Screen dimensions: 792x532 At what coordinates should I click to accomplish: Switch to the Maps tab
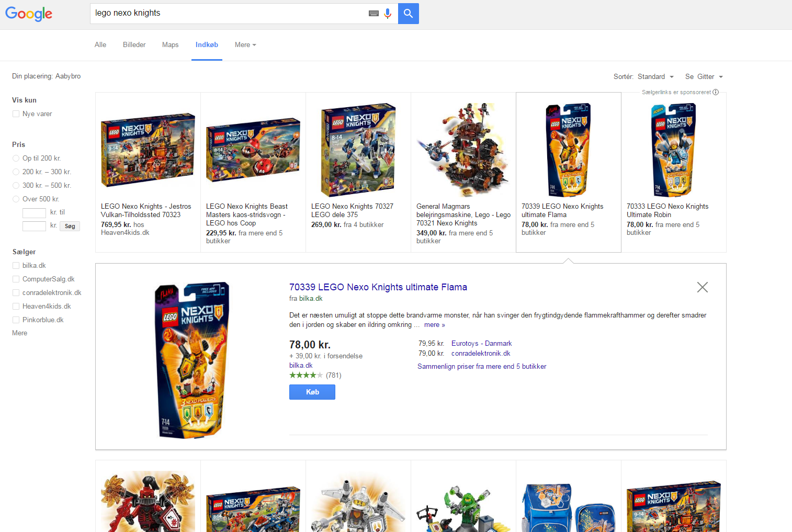pyautogui.click(x=170, y=45)
